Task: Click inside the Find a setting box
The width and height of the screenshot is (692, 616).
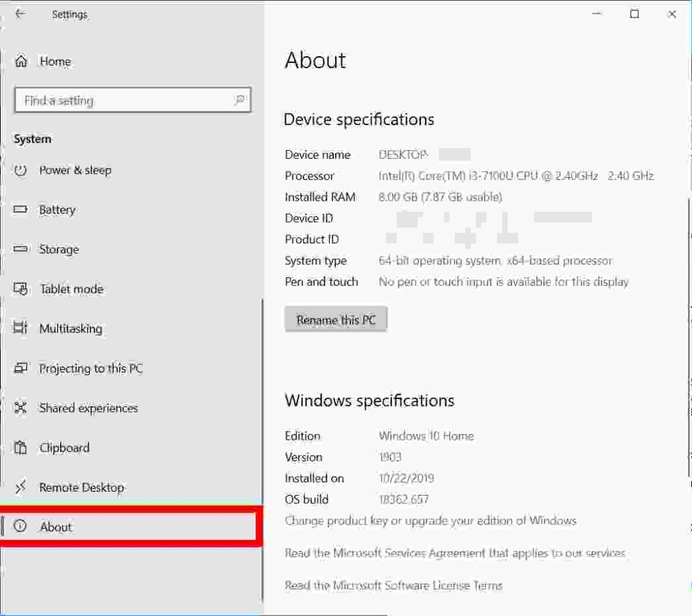Action: [122, 100]
